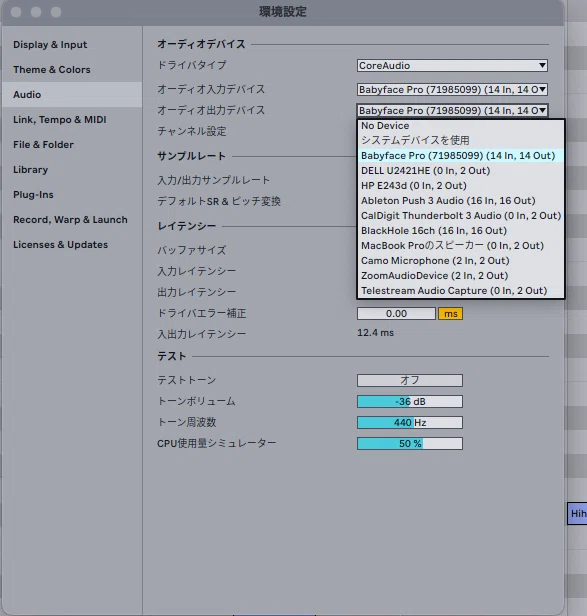Choose DELL U2421HE output device
Image resolution: width=587 pixels, height=616 pixels.
point(461,170)
